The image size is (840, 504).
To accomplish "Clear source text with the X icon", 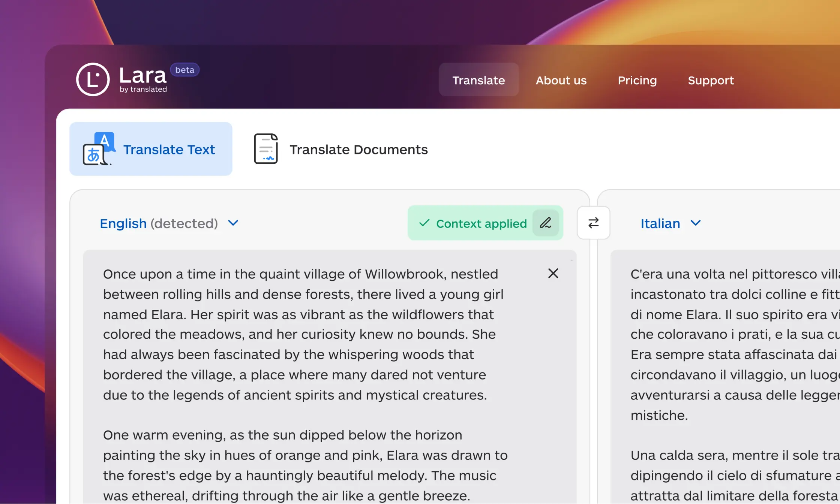I will 553,274.
